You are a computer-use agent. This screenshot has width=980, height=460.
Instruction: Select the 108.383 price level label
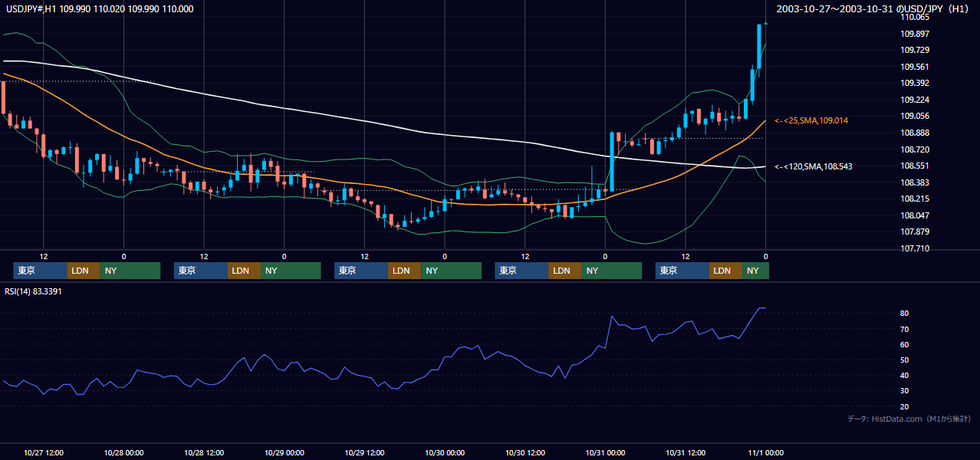pyautogui.click(x=915, y=182)
